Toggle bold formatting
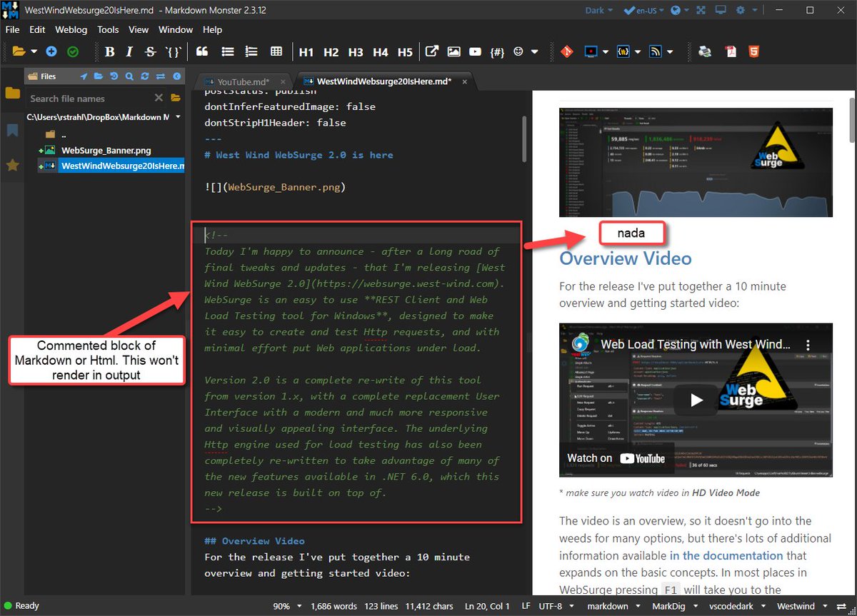The width and height of the screenshot is (857, 616). pos(109,51)
